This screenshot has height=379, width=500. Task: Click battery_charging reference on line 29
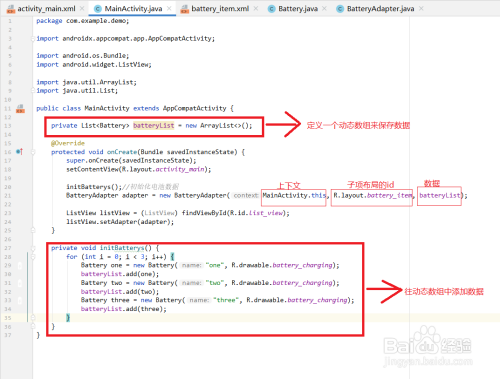pyautogui.click(x=303, y=265)
